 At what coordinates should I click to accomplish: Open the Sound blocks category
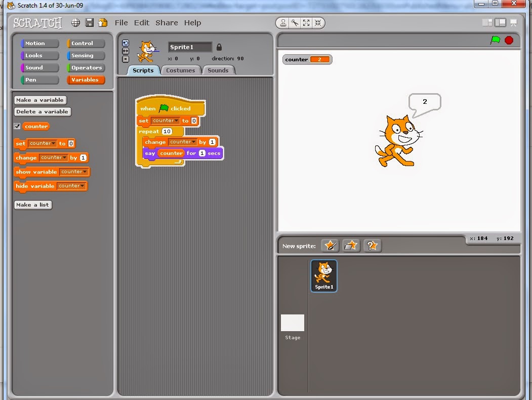39,68
